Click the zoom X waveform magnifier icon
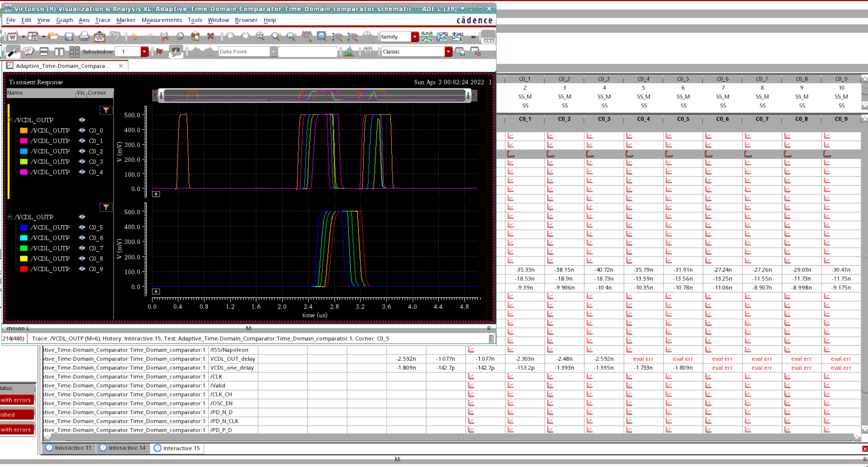The image size is (868, 467). pyautogui.click(x=307, y=36)
